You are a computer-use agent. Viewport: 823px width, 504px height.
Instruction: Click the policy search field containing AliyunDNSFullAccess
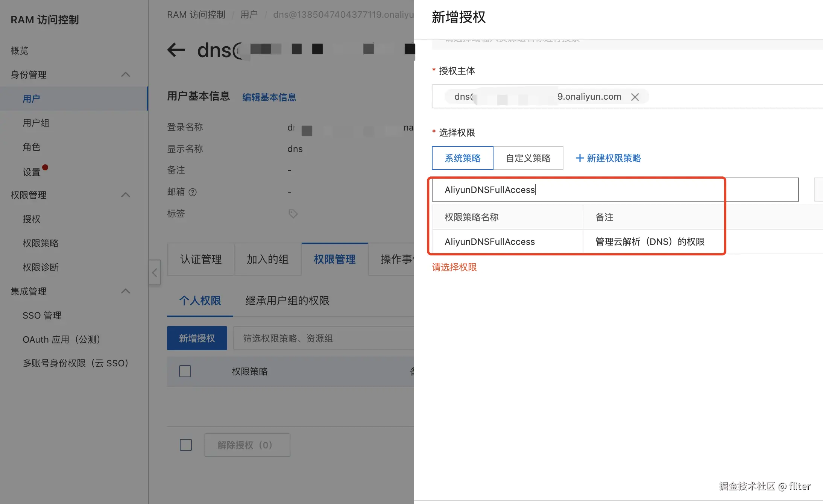tap(615, 190)
